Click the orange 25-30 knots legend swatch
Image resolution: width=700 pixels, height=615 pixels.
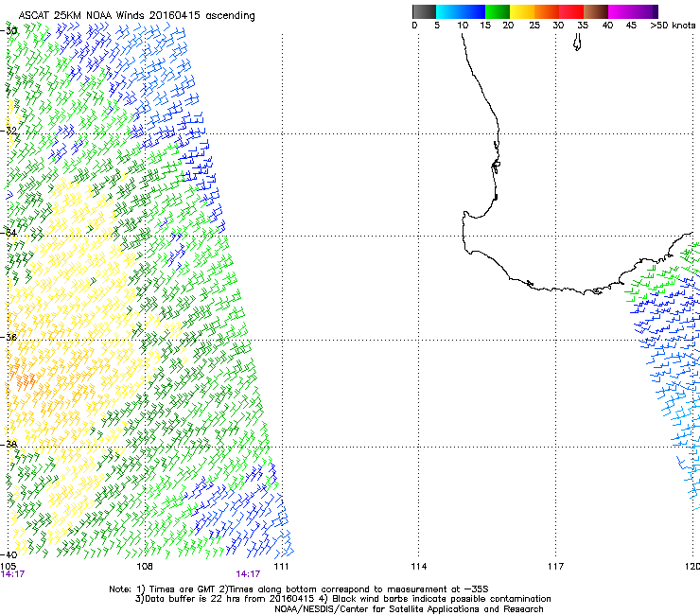point(547,11)
